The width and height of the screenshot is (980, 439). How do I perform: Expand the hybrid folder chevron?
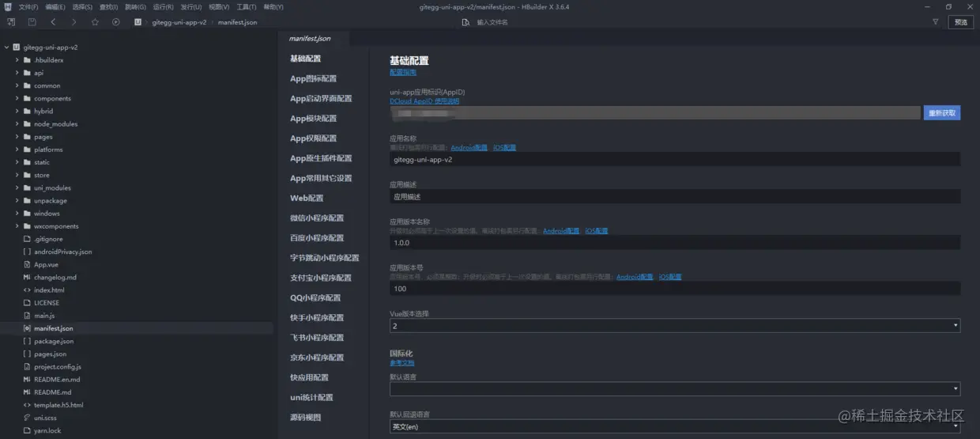click(x=17, y=112)
